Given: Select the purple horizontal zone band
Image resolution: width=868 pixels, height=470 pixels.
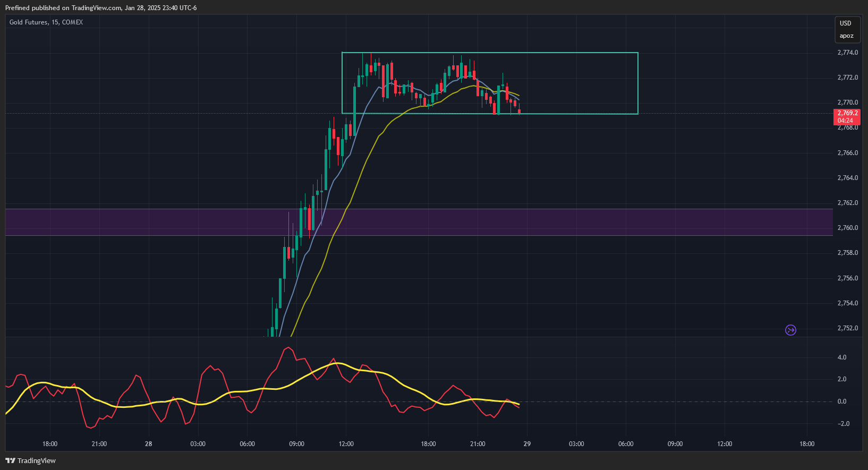Looking at the screenshot, I should (419, 222).
